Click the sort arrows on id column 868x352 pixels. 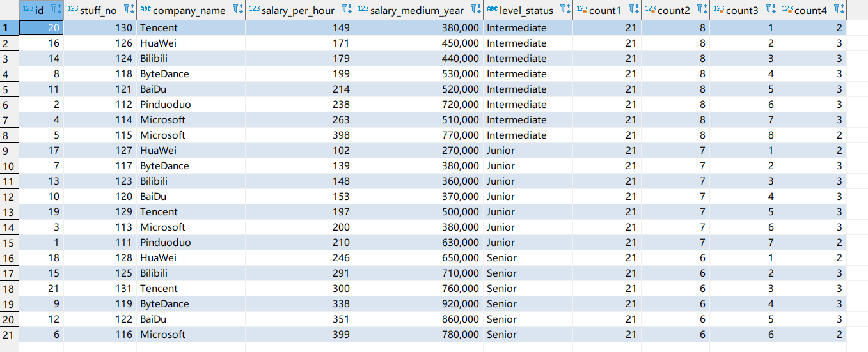(60, 10)
